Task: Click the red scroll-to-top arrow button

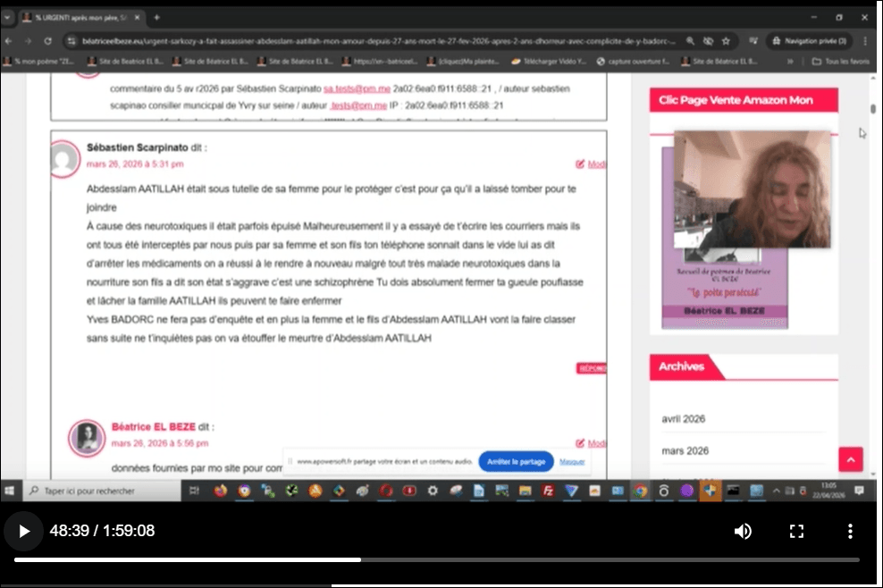Action: click(850, 459)
